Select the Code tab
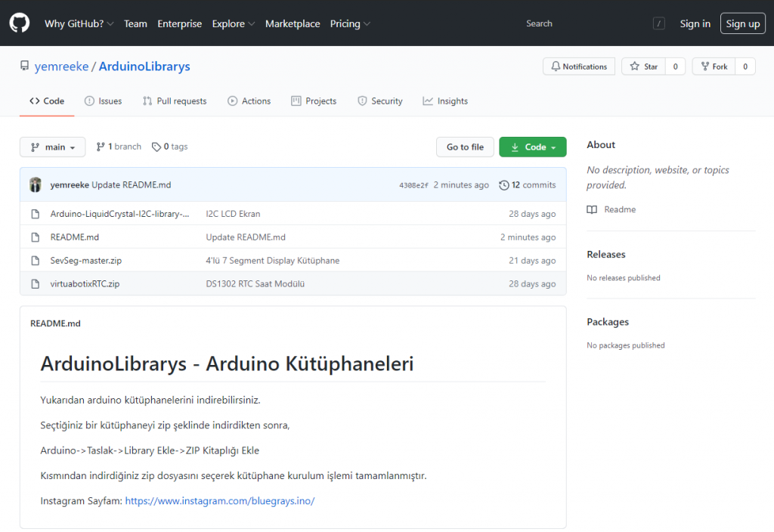The width and height of the screenshot is (774, 532). (47, 101)
